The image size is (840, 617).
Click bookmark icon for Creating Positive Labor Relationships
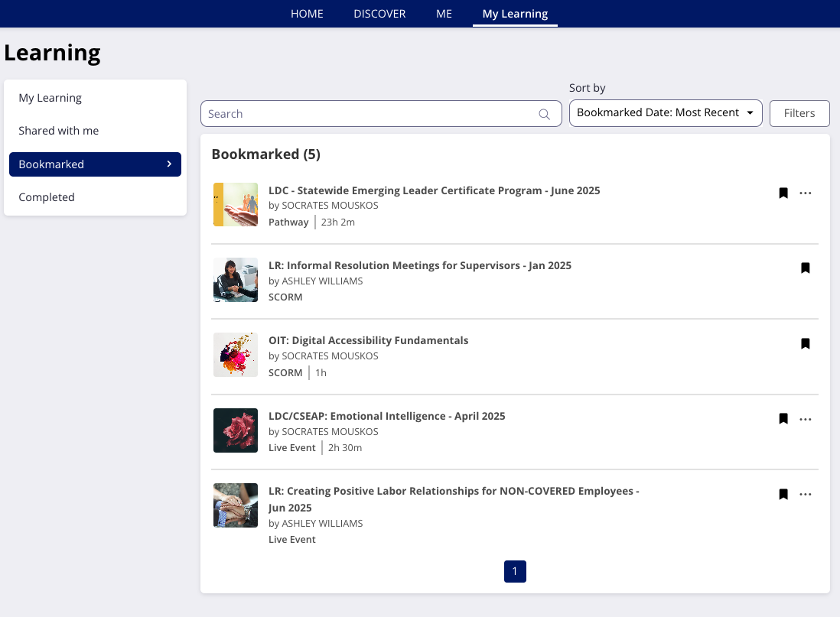tap(783, 494)
